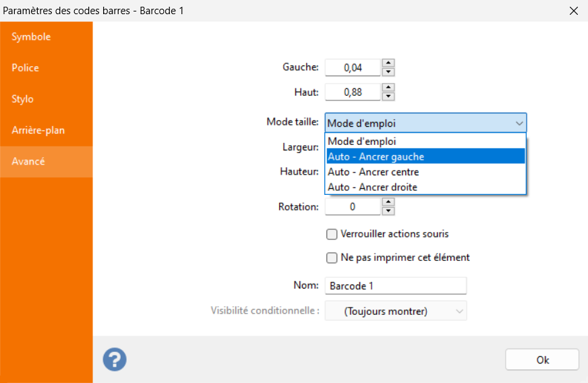Choose Auto - Ancrer centre option
Screen dimensions: 588x383
point(425,172)
